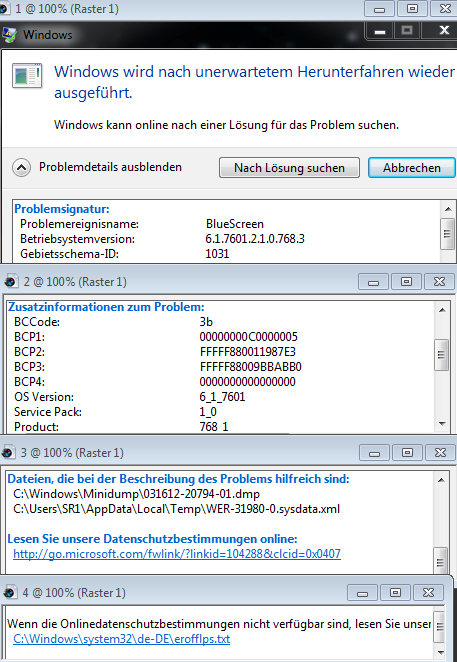This screenshot has width=457, height=662.
Task: Maximize window '3 @ 100% (Raster 1)'
Action: pyautogui.click(x=407, y=453)
